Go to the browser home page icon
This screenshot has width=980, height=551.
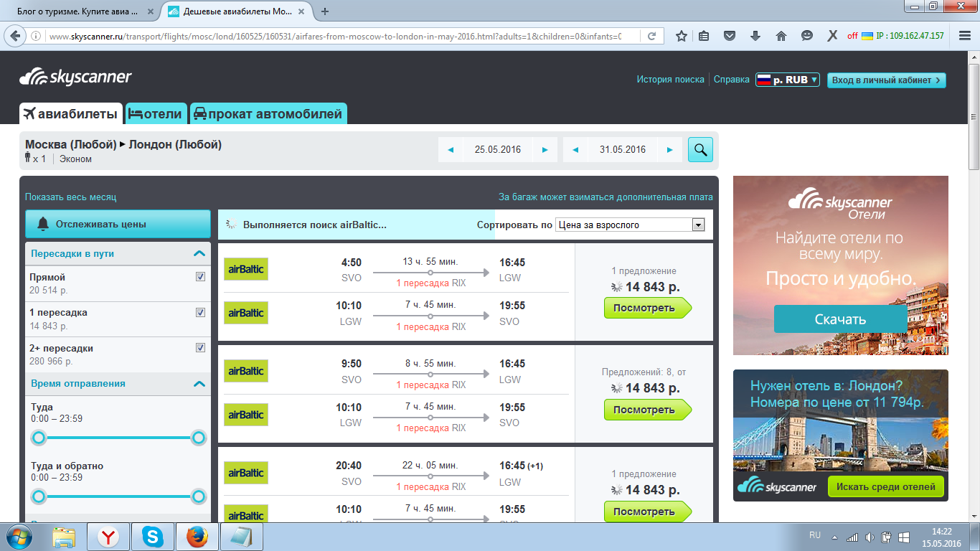coord(781,36)
